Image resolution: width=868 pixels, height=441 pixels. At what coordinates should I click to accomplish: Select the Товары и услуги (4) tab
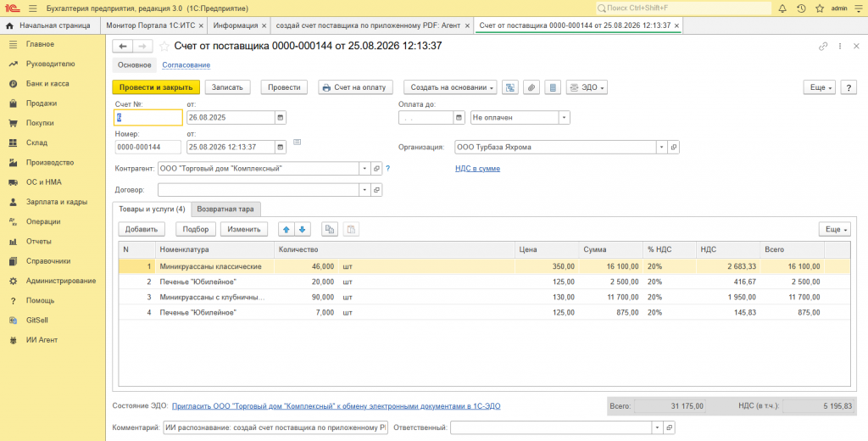(x=152, y=209)
